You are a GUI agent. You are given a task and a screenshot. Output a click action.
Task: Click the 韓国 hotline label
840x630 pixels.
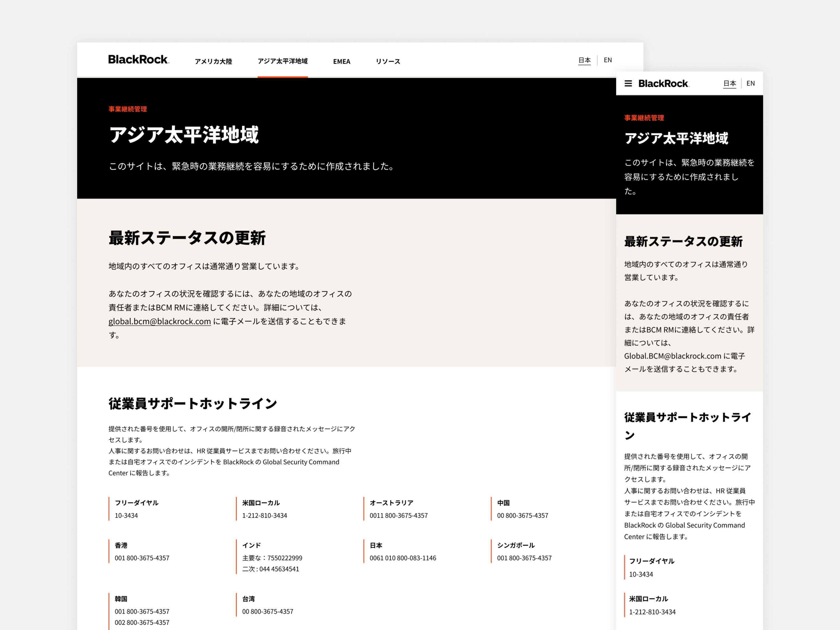(x=121, y=599)
